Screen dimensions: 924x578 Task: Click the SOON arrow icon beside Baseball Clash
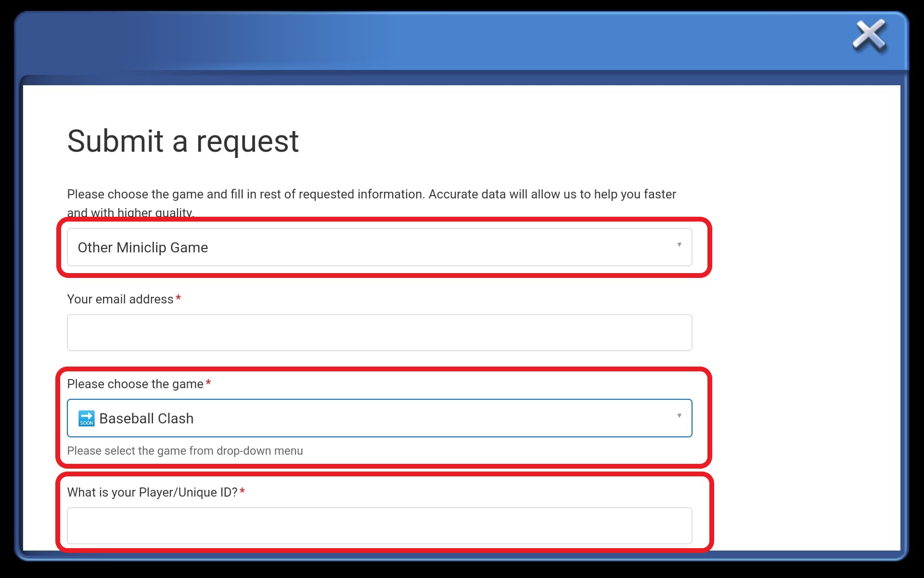pyautogui.click(x=87, y=418)
